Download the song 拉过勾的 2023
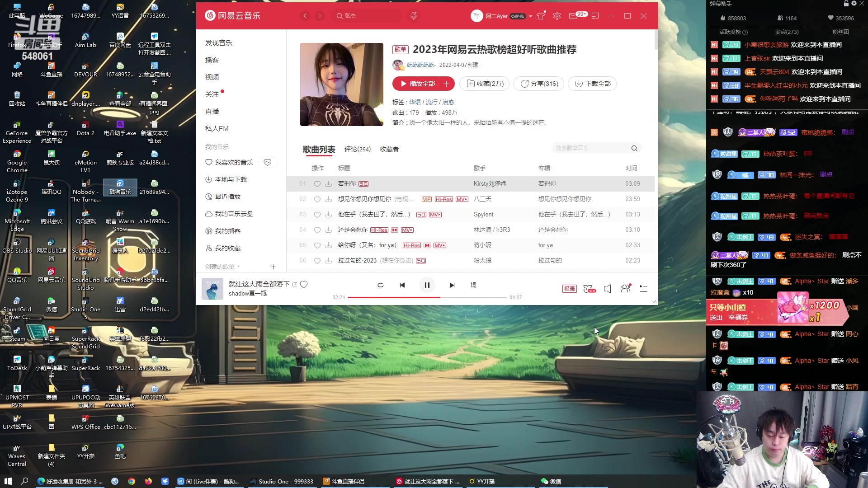This screenshot has width=868, height=488. click(x=328, y=261)
